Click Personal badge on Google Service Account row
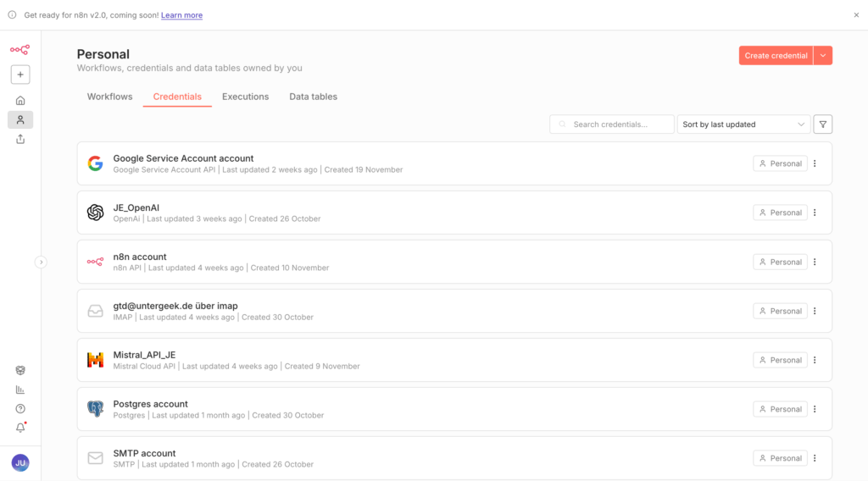 tap(780, 163)
